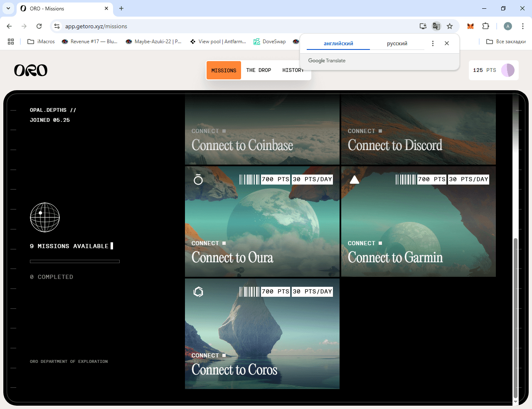Open Revenue #17 bookmark
Viewport: 532px width, 409px height.
(90, 42)
